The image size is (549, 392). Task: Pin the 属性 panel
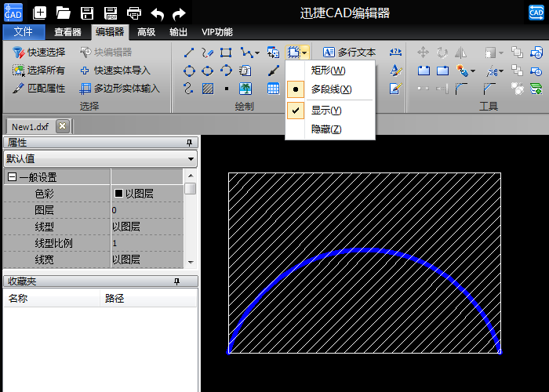click(189, 143)
